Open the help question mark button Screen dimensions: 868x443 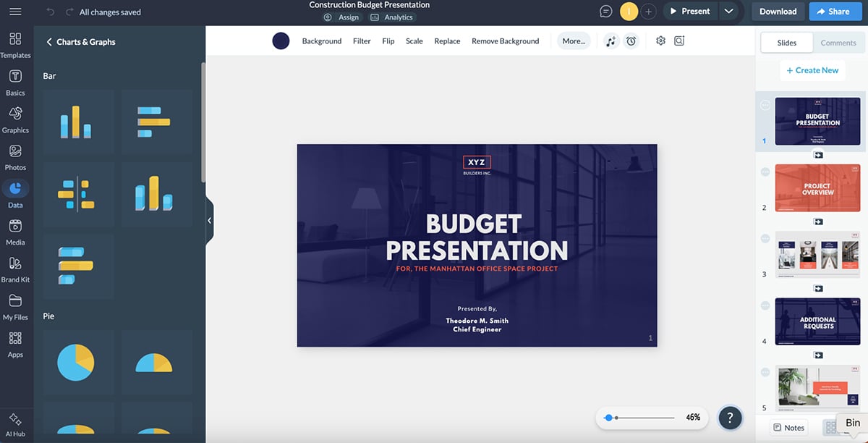tap(730, 418)
